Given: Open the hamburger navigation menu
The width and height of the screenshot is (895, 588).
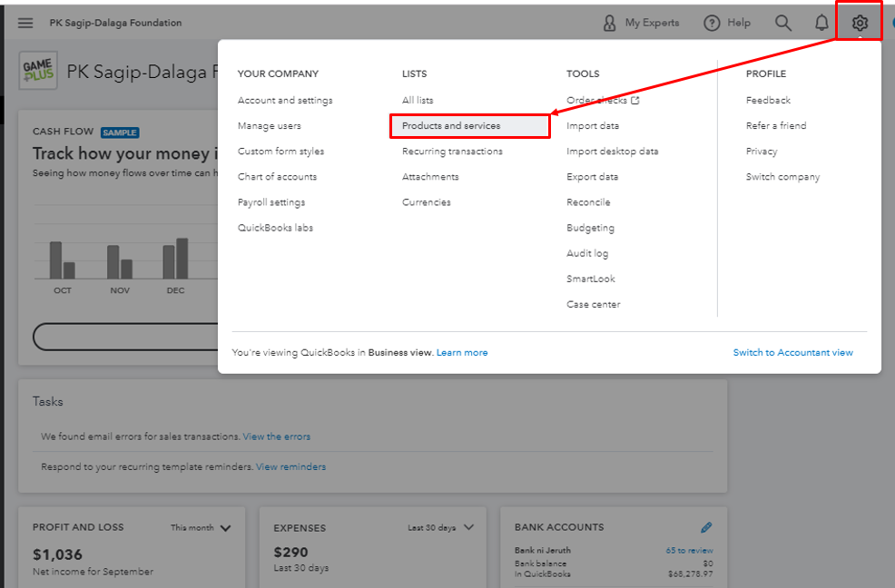Looking at the screenshot, I should [x=25, y=23].
